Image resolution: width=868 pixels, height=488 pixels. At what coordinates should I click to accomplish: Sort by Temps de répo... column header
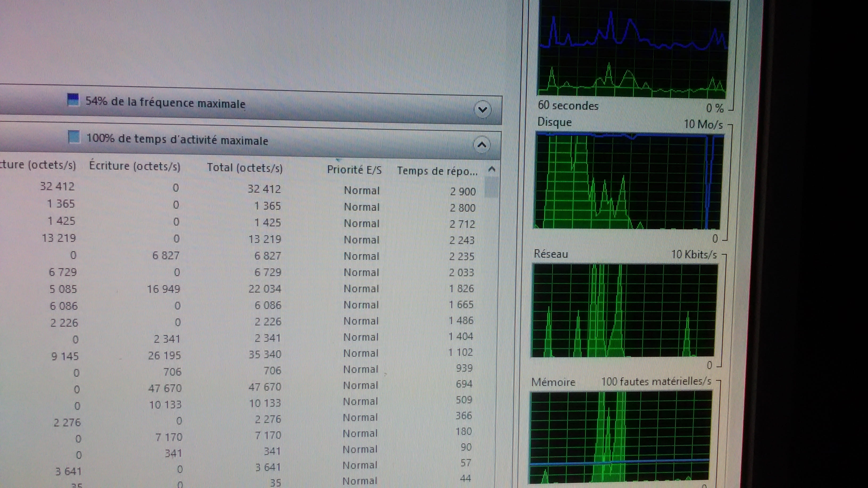pos(437,171)
